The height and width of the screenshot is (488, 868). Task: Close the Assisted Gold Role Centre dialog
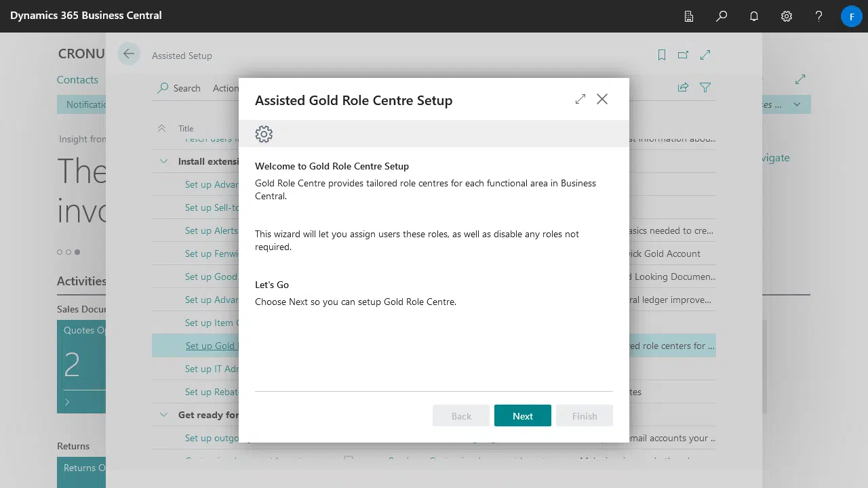point(602,100)
